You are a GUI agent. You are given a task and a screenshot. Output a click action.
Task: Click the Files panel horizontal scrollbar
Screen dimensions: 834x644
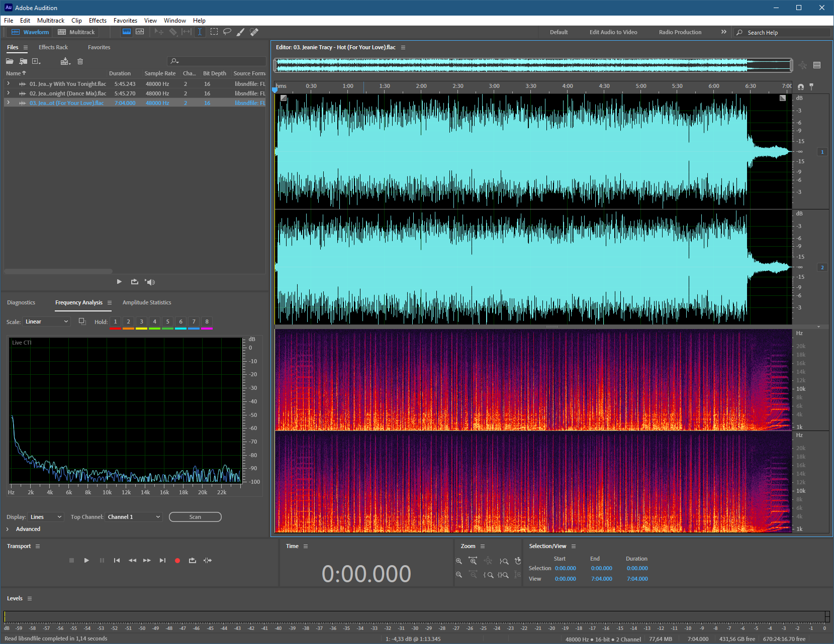[x=59, y=271]
